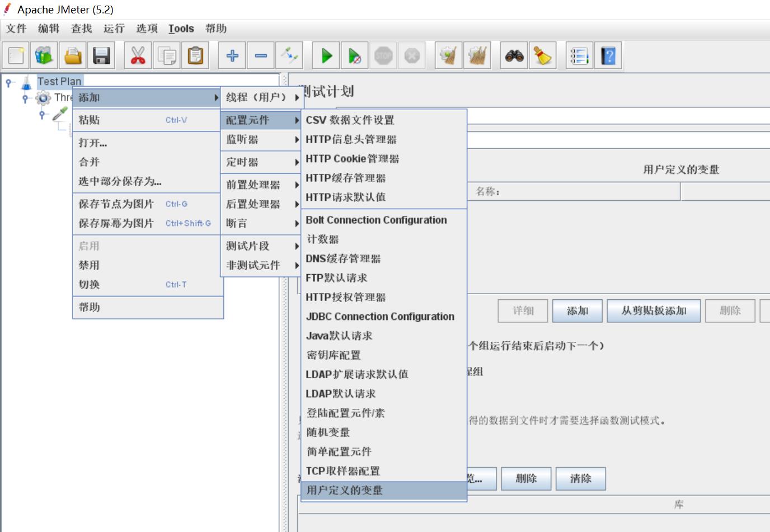Expand the 监听器 submenu
Image resolution: width=770 pixels, height=532 pixels.
262,139
